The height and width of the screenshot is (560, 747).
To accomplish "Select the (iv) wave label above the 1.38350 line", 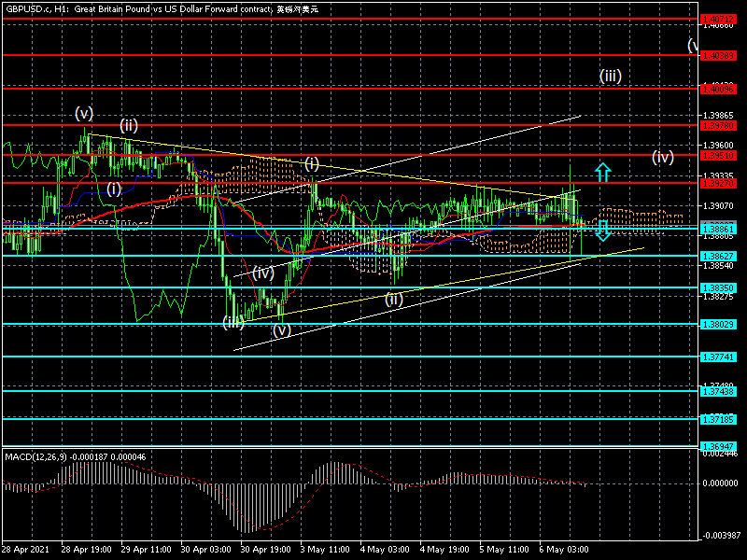I will (263, 273).
